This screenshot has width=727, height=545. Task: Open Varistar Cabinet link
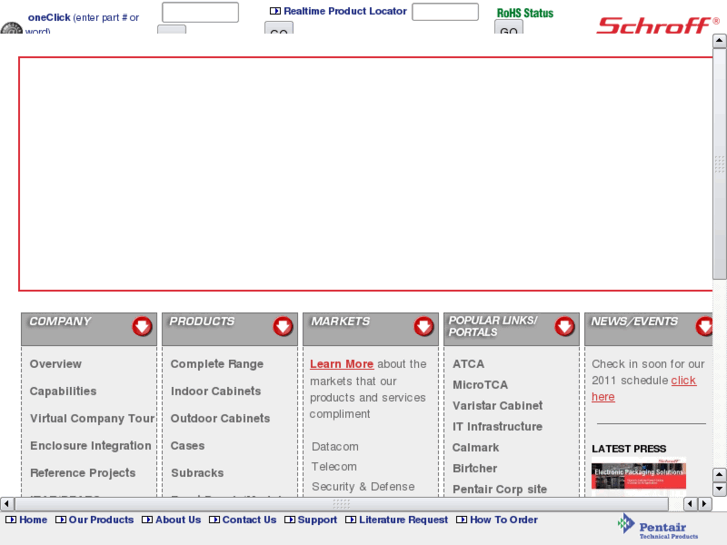497,406
